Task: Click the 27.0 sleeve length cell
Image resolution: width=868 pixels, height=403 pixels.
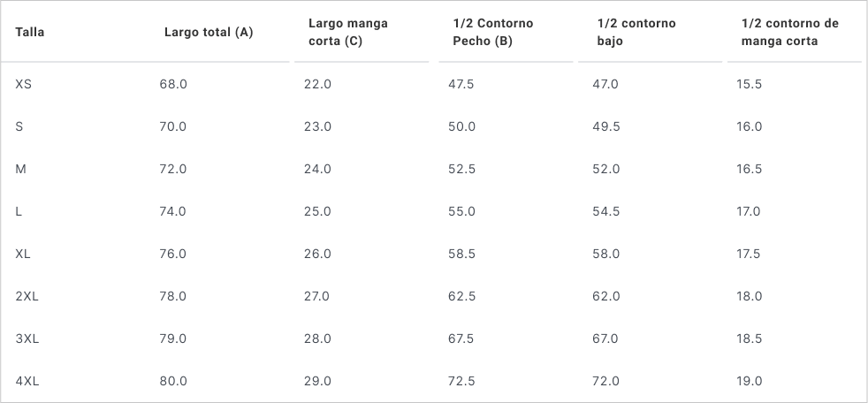Action: (317, 296)
